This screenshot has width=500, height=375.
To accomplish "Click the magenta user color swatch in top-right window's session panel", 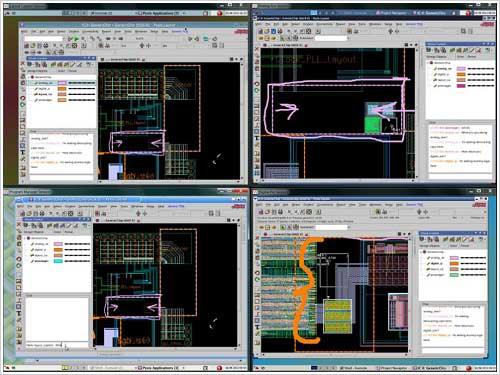I will [x=461, y=86].
